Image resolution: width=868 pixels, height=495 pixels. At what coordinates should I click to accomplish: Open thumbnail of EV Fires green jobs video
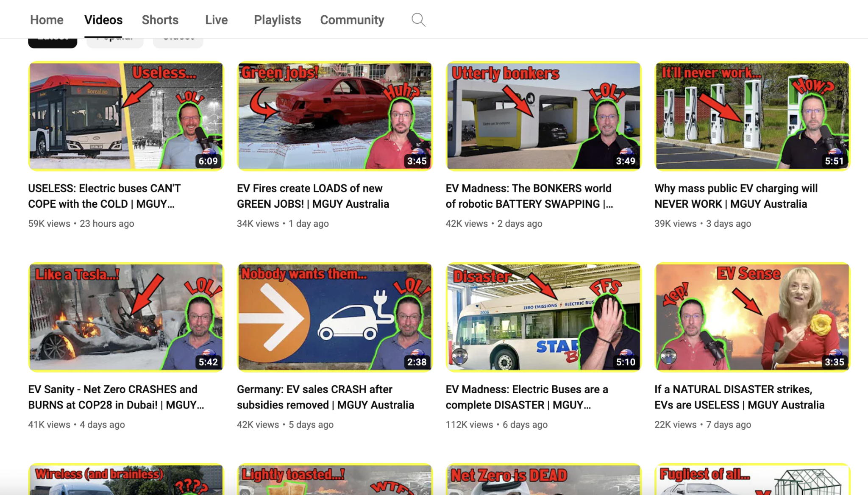(x=334, y=116)
